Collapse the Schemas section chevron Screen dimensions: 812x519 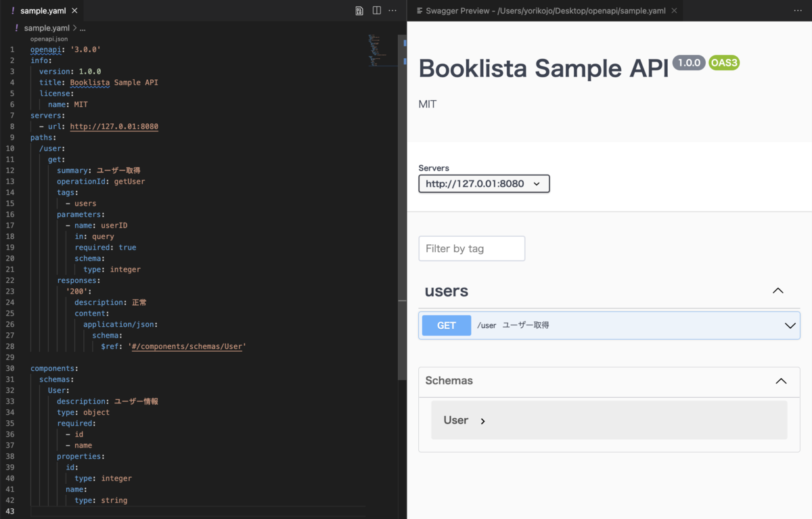click(x=781, y=381)
